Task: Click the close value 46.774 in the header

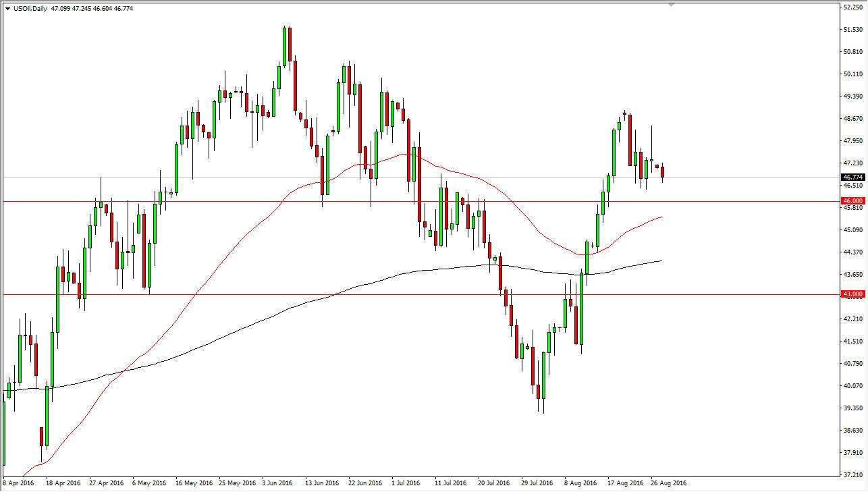Action: click(124, 9)
